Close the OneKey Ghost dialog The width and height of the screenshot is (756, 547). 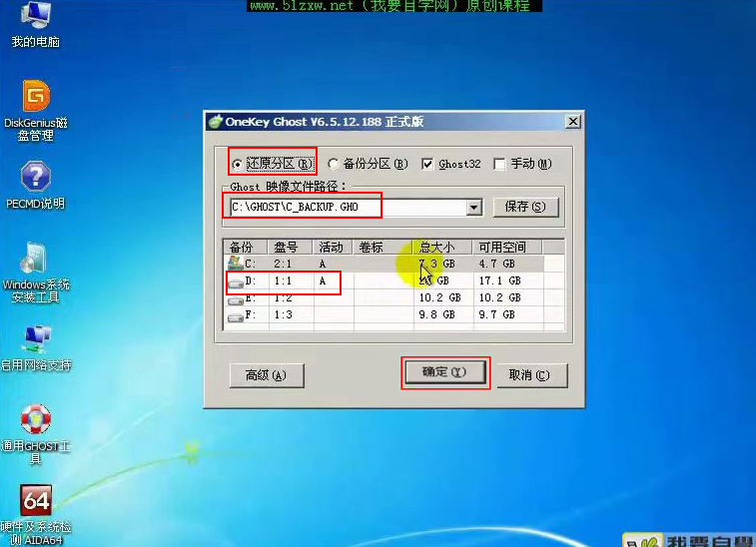coord(573,122)
